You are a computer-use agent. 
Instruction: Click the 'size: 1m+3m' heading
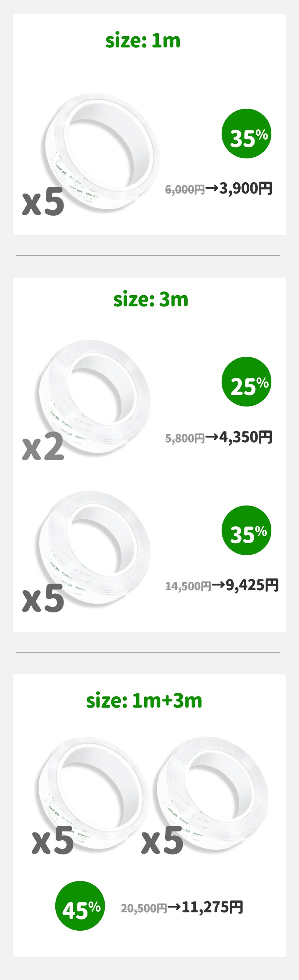tap(144, 701)
